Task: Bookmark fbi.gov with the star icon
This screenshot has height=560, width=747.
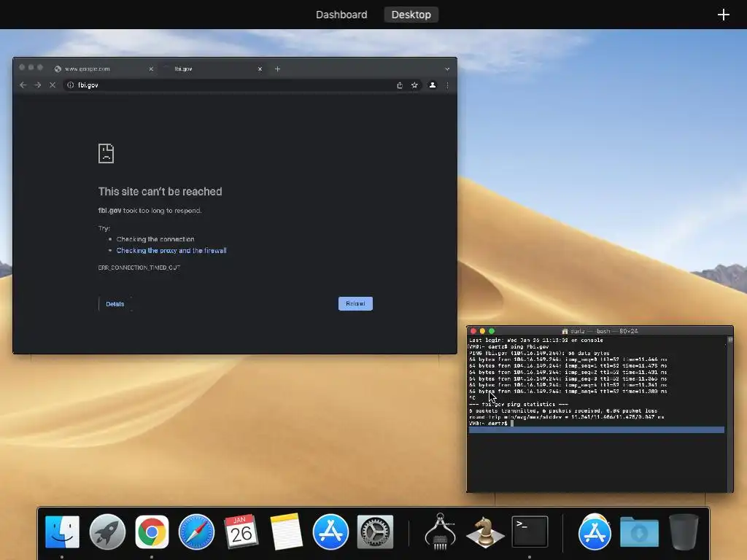Action: (x=414, y=85)
